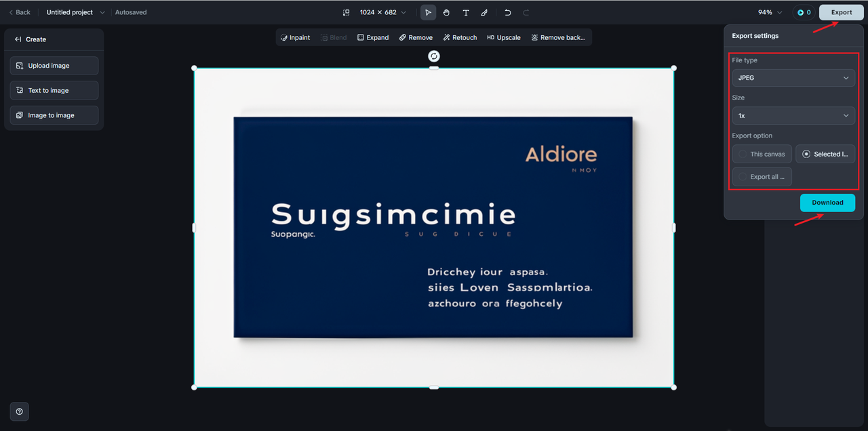Select the Text tool
Screen dimensions: 868x431
[466, 12]
